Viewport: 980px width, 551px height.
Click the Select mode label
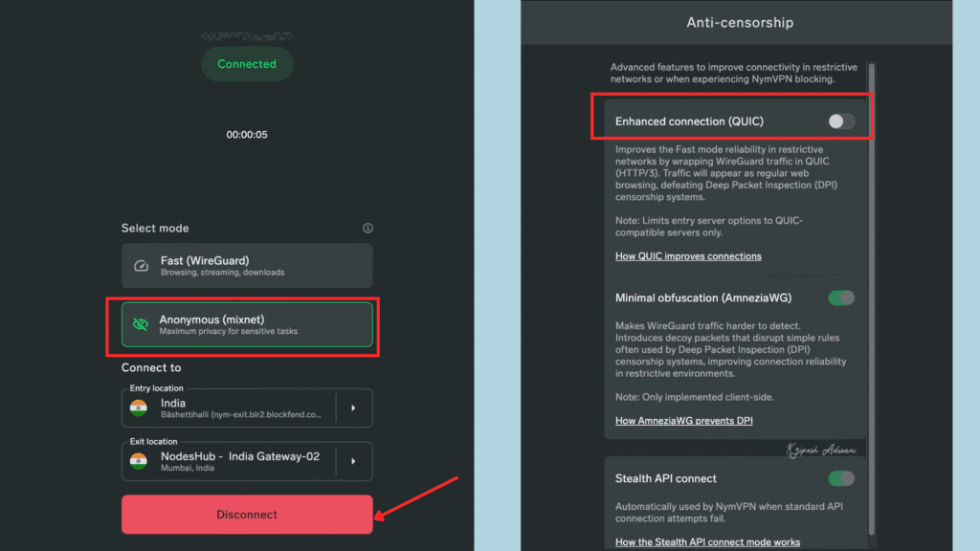[x=155, y=228]
